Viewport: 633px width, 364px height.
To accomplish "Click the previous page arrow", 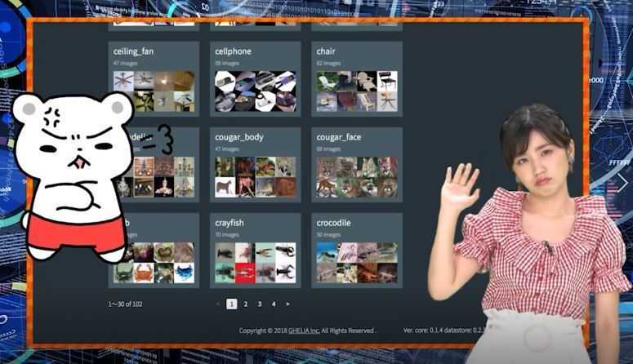I will 218,304.
